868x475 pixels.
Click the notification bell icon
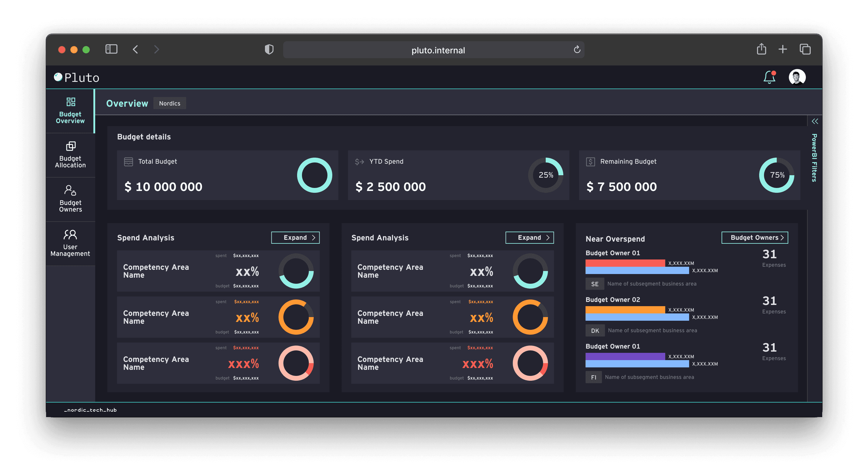[769, 77]
